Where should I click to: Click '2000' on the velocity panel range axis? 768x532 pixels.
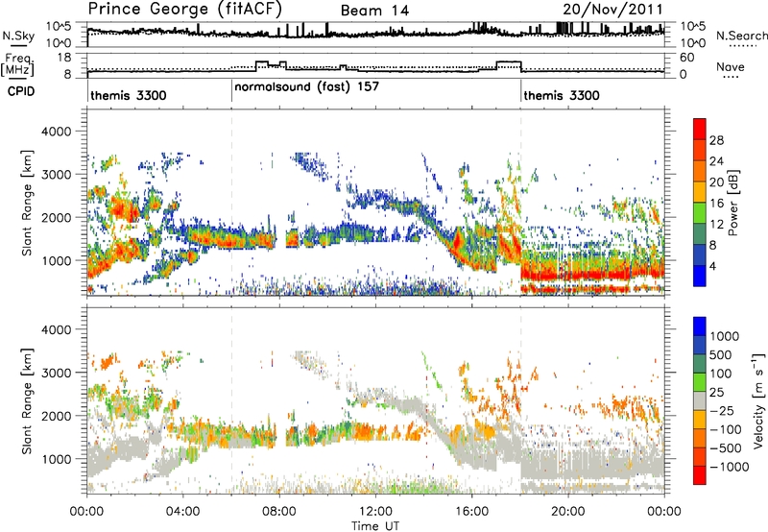(x=56, y=416)
